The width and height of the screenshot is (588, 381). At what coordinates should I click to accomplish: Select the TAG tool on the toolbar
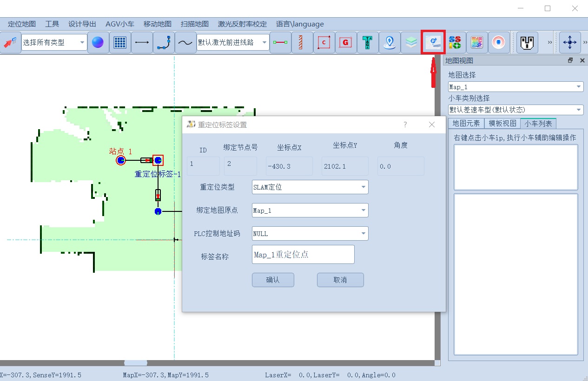pyautogui.click(x=368, y=42)
